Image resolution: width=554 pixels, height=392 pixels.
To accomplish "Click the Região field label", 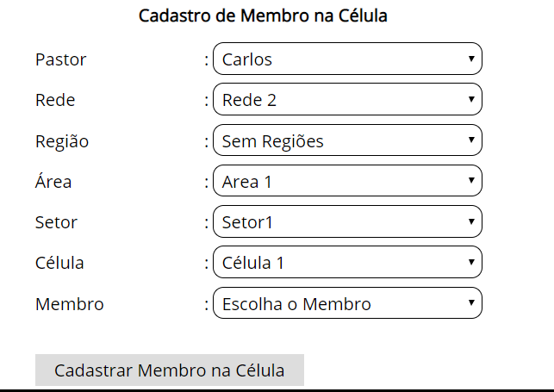I will [x=61, y=140].
